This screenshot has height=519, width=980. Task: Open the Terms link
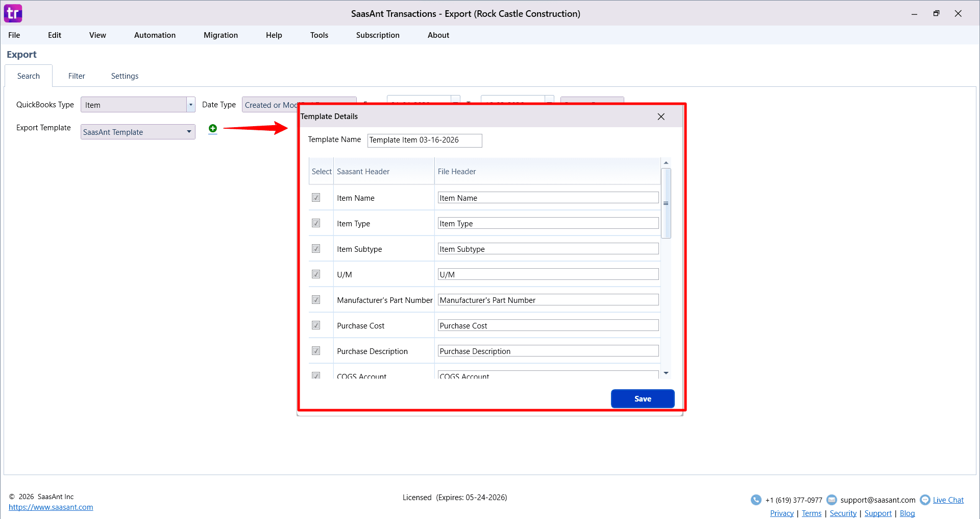click(x=812, y=513)
